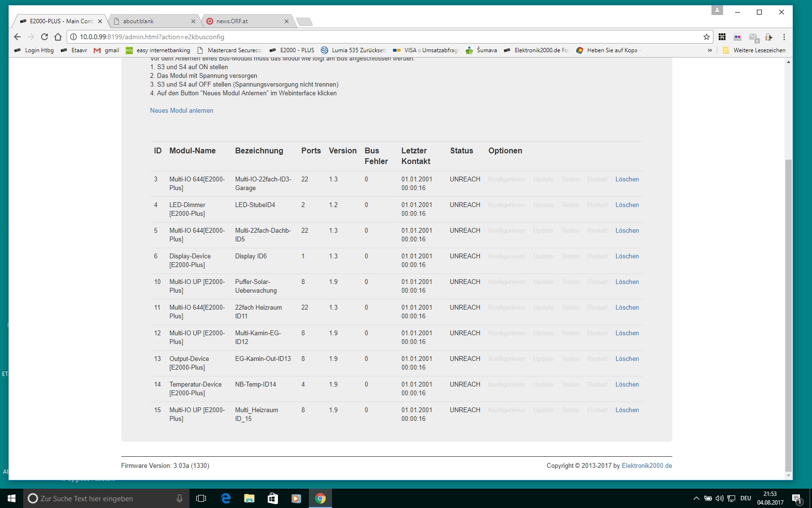Viewport: 812px width, 508px height.
Task: Open the Elektronik2000.de footer link
Action: (x=647, y=466)
